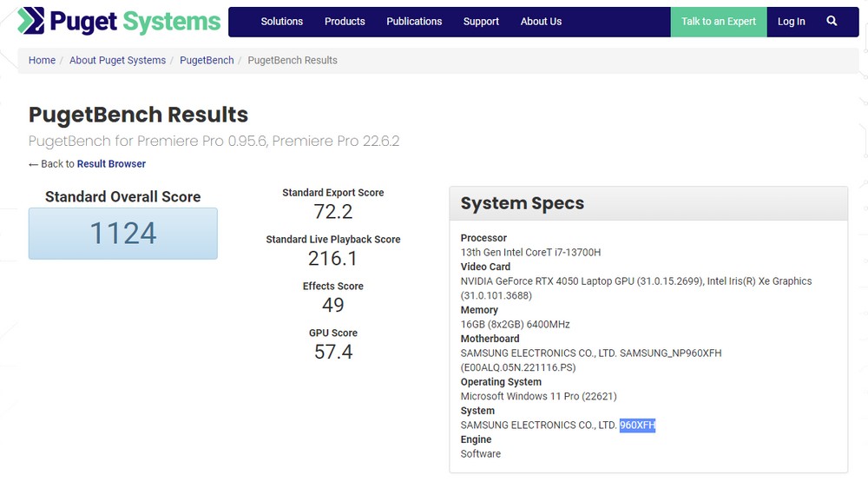Click the 13th Gen Intel i7-13700H text
The width and height of the screenshot is (868, 495).
coord(530,253)
